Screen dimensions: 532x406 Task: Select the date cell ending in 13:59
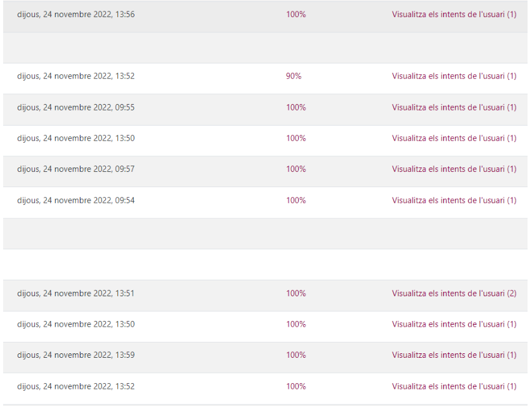click(75, 355)
